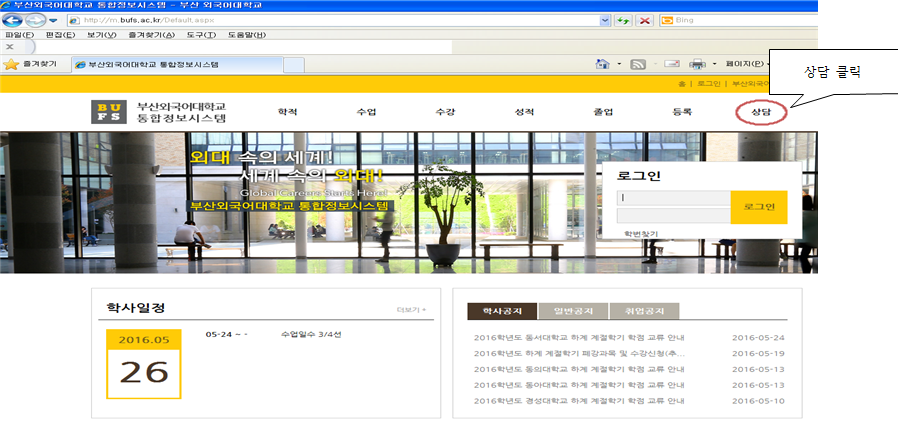
Task: Open the 즐겨찾기(A) menu
Action: click(152, 36)
